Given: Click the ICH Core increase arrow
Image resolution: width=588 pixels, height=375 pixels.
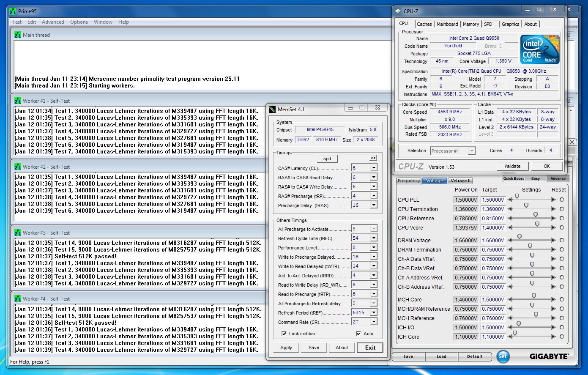Looking at the screenshot, I should (x=553, y=337).
